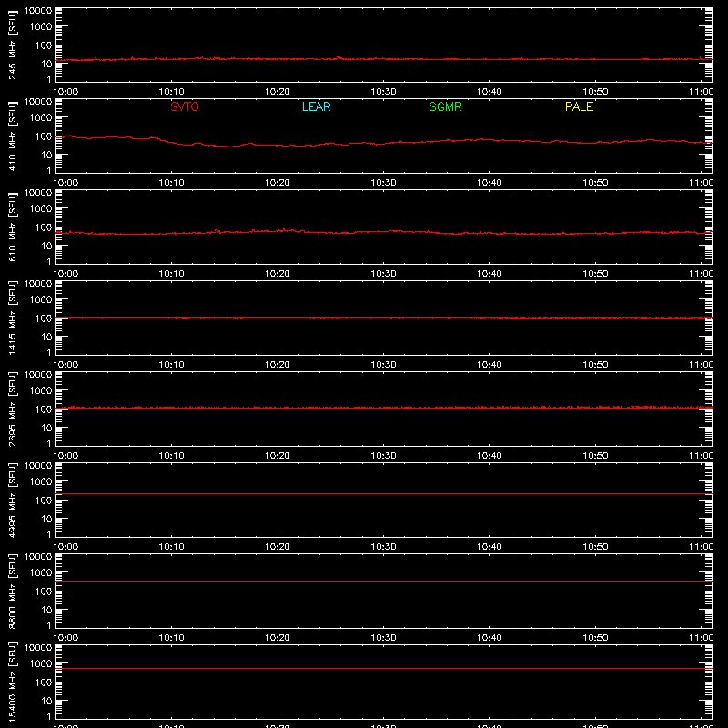Select the 245 MHz [SFU] axis title
Screen dimensions: 728x728
tap(12, 45)
